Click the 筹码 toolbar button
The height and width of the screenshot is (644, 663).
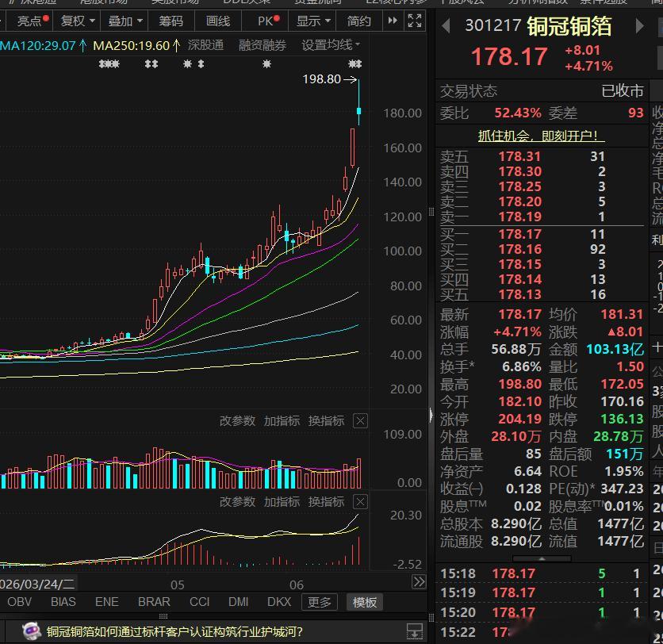click(x=171, y=21)
